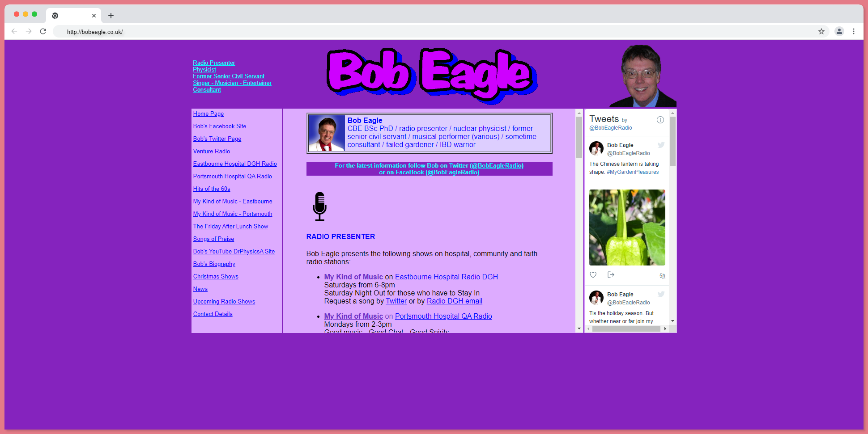
Task: Click the share icon under the lantern photo
Action: pyautogui.click(x=611, y=274)
